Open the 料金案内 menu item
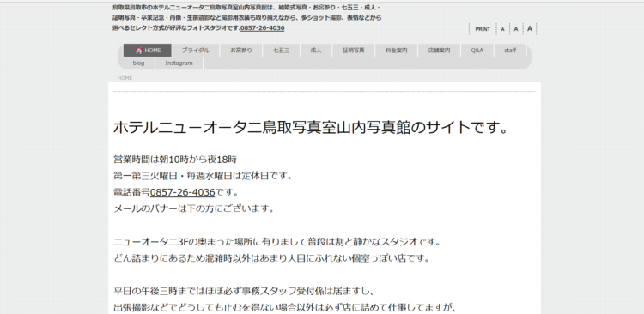The height and width of the screenshot is (314, 644). 397,51
